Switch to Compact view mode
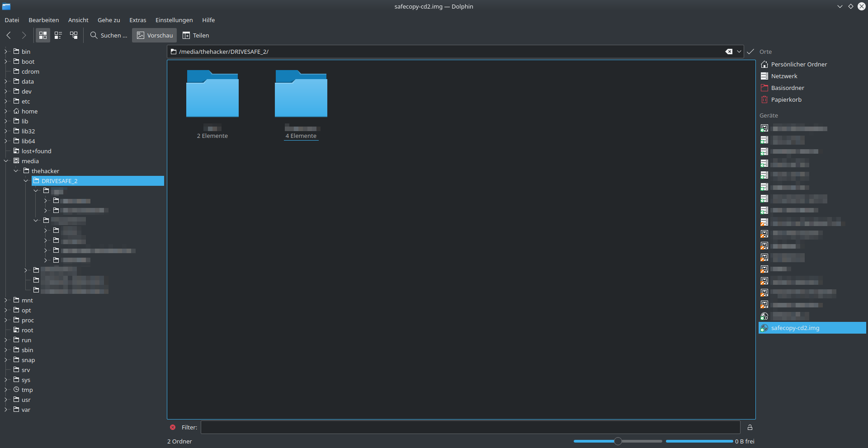The height and width of the screenshot is (448, 868). [58, 35]
